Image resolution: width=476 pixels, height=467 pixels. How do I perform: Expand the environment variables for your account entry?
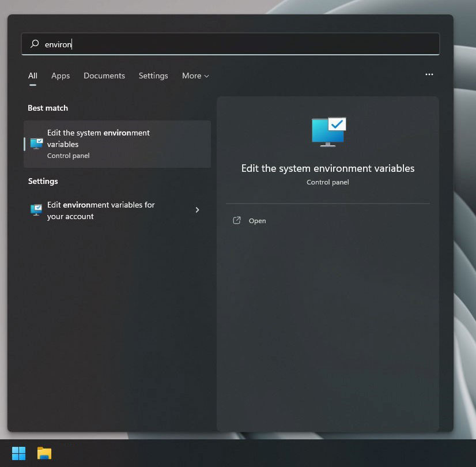coord(197,210)
